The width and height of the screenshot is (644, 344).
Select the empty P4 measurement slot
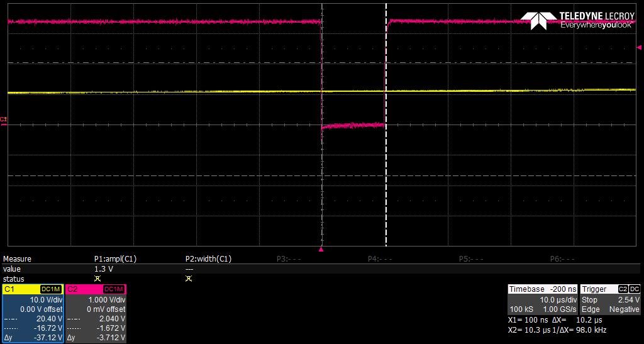point(380,259)
